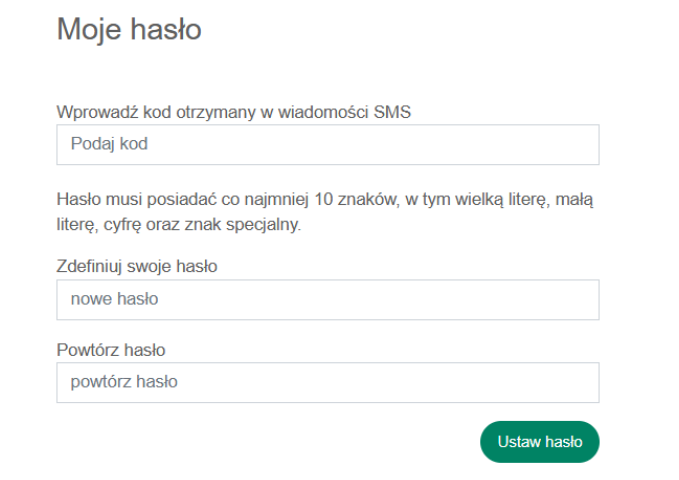Click the line mentioning znak specjalny

[179, 225]
